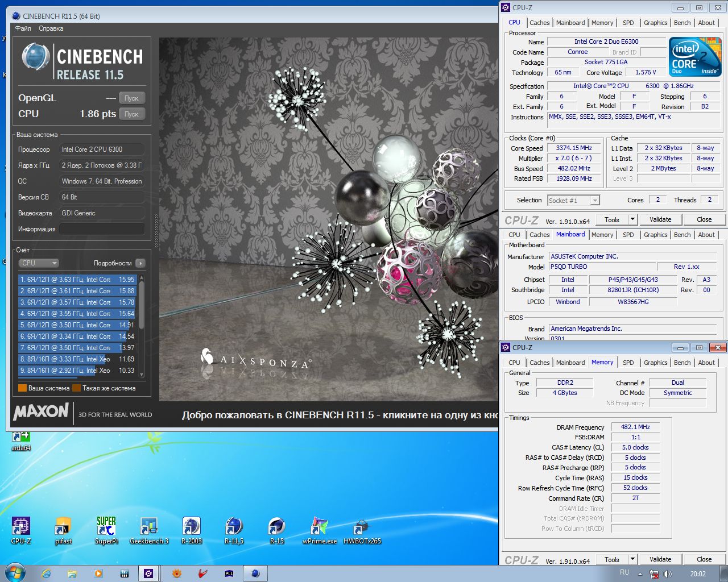Screen dimensions: 728x582
Task: Click the taskbar icon left of CPU-Z
Action: [125, 573]
